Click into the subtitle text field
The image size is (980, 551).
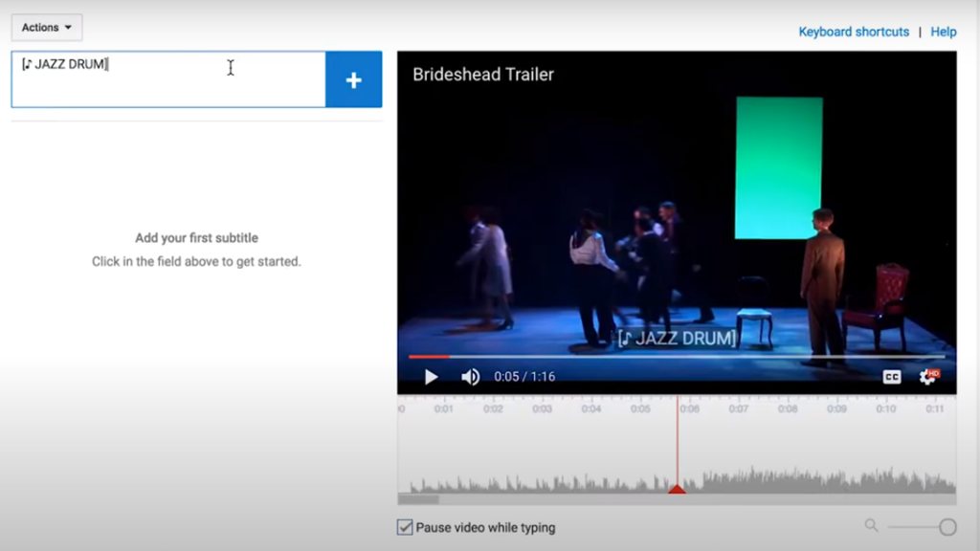168,80
